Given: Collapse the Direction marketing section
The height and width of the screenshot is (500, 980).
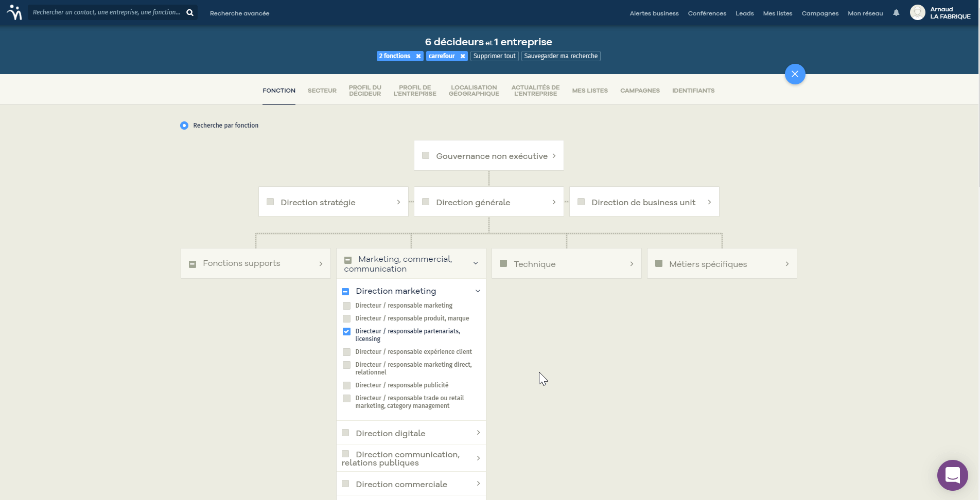Looking at the screenshot, I should [x=478, y=291].
